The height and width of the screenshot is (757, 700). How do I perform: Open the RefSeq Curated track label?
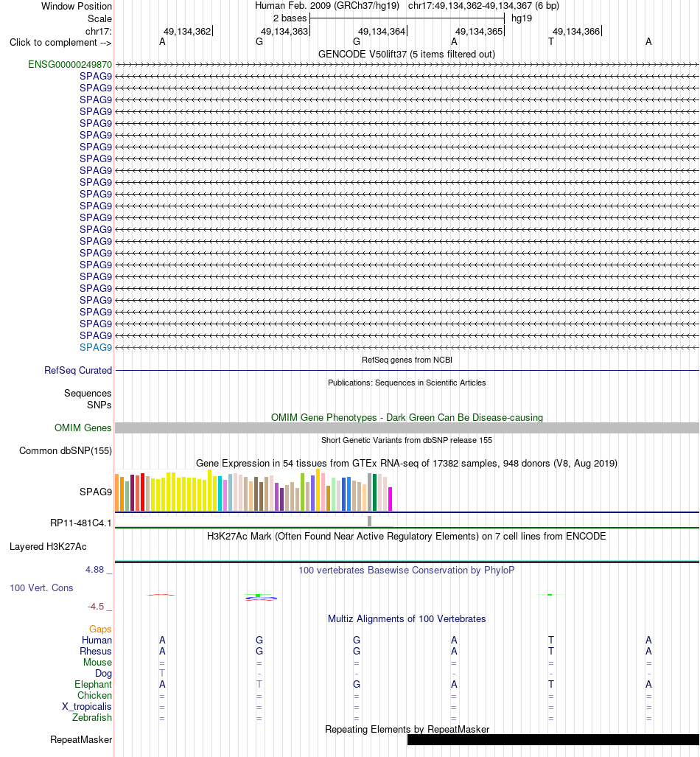click(78, 370)
